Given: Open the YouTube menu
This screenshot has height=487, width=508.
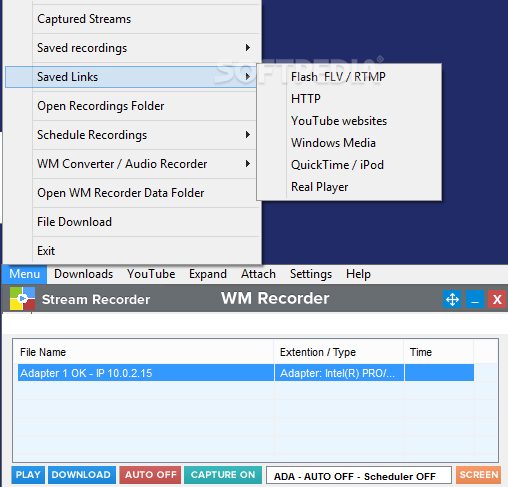Looking at the screenshot, I should click(x=151, y=274).
